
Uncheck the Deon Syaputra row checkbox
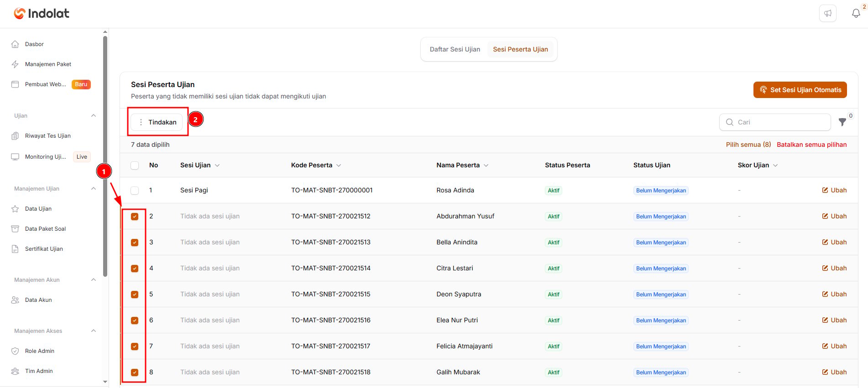click(x=135, y=295)
